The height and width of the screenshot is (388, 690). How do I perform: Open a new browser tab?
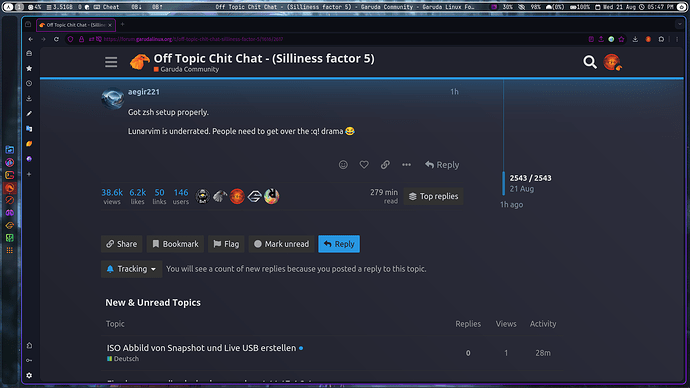(122, 25)
